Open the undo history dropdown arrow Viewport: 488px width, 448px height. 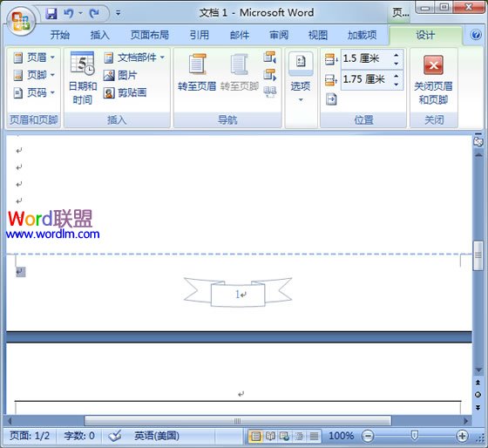80,13
